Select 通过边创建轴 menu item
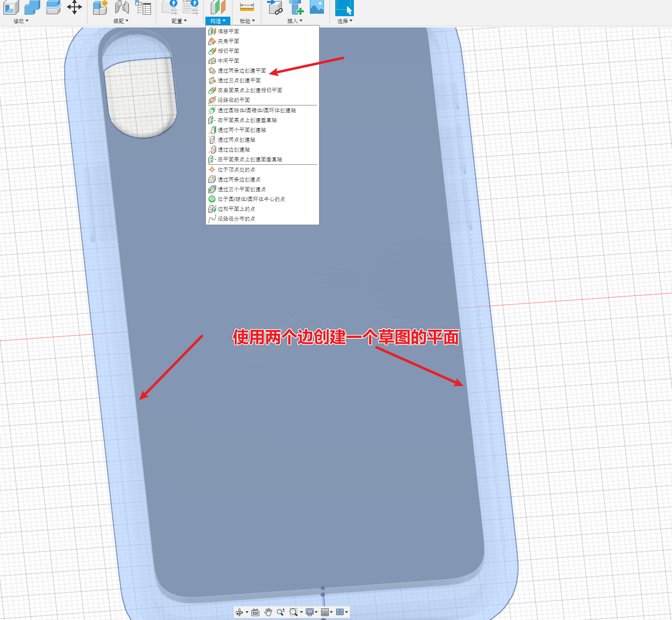This screenshot has width=672, height=620. [x=234, y=150]
